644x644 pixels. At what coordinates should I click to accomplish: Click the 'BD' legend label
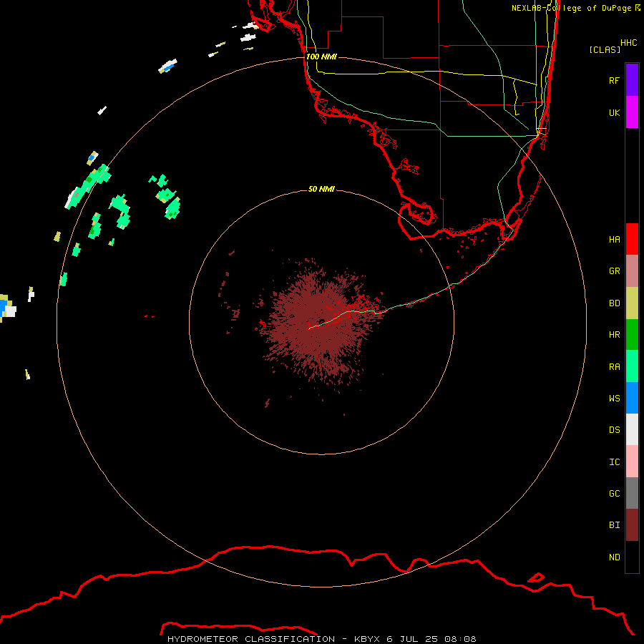(614, 303)
